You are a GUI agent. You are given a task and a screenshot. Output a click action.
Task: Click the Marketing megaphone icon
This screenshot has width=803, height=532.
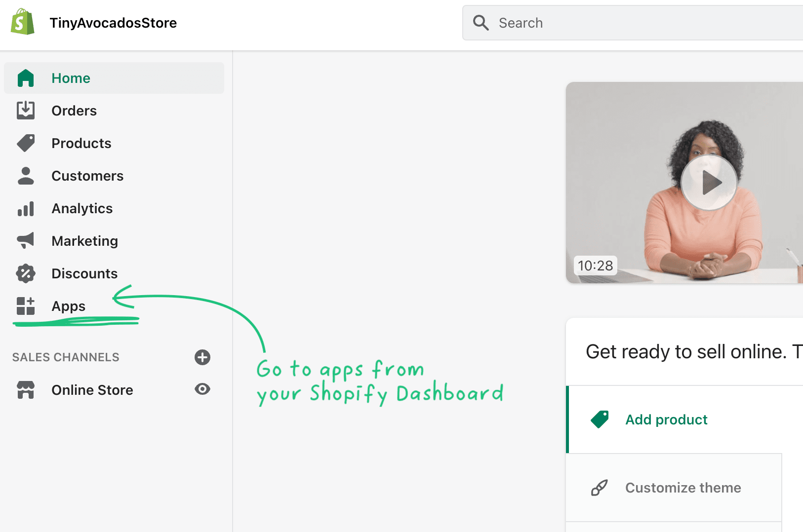click(26, 241)
